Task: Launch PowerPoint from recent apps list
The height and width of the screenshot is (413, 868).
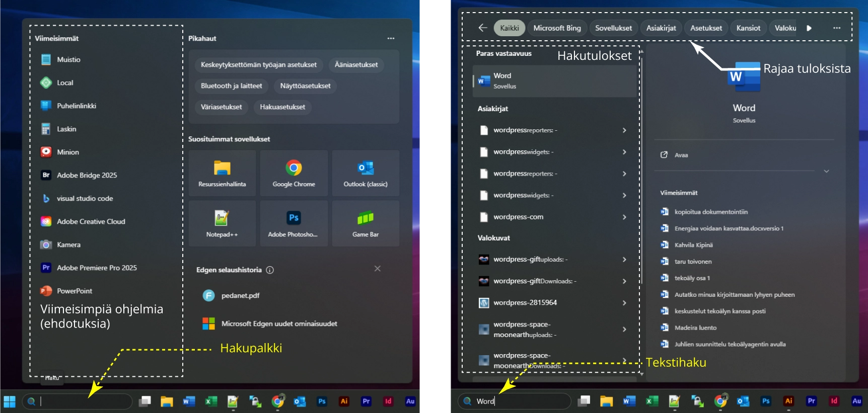Action: 74,291
